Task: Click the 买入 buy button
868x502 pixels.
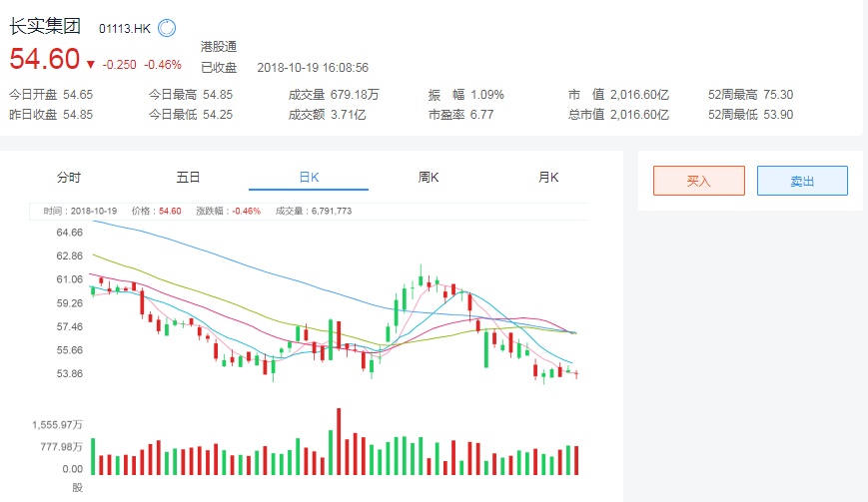Action: [x=698, y=181]
